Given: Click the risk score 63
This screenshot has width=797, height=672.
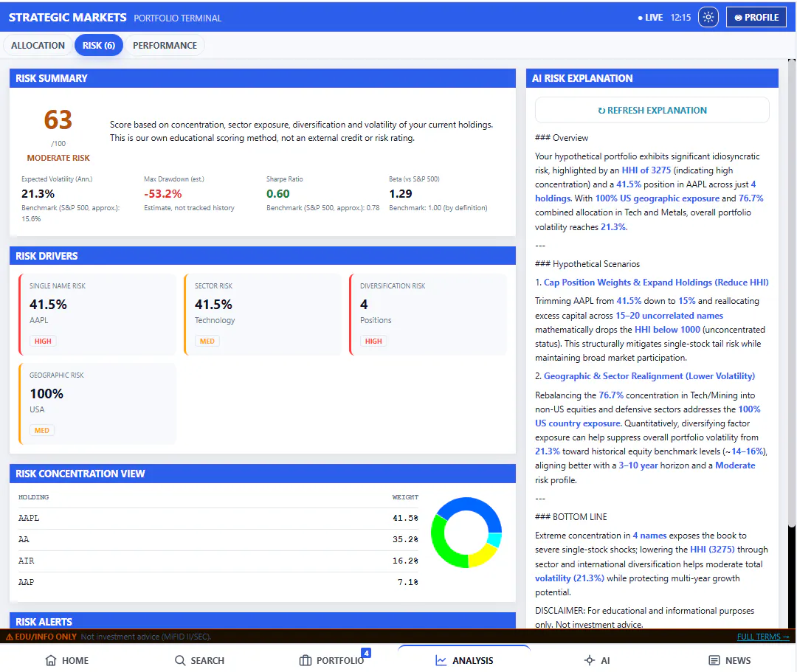Looking at the screenshot, I should pos(58,120).
